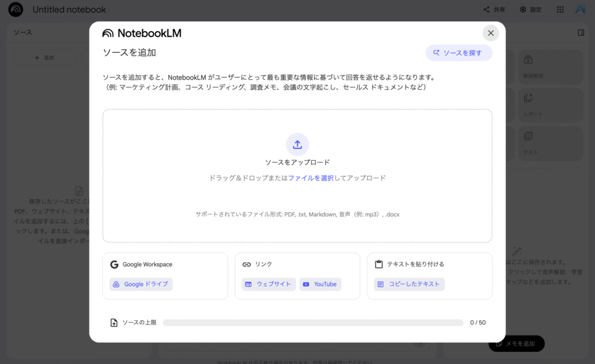Click the source limit progress bar
This screenshot has width=595, height=364.
coord(313,323)
